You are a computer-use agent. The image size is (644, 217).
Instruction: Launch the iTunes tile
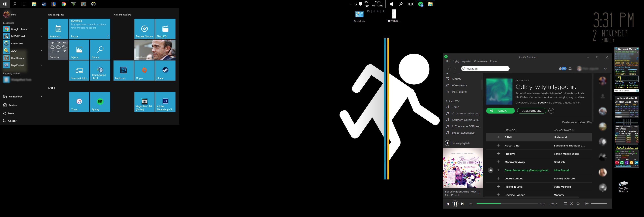click(x=79, y=102)
